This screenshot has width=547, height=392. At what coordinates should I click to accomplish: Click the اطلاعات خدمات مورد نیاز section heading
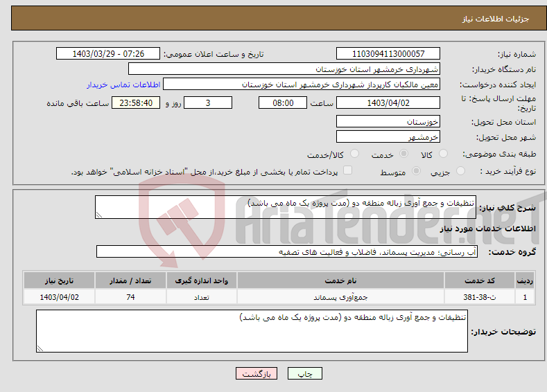click(487, 229)
